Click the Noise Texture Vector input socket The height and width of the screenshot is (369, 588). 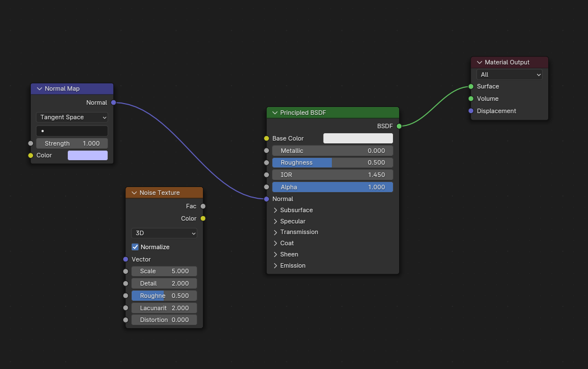pyautogui.click(x=126, y=259)
